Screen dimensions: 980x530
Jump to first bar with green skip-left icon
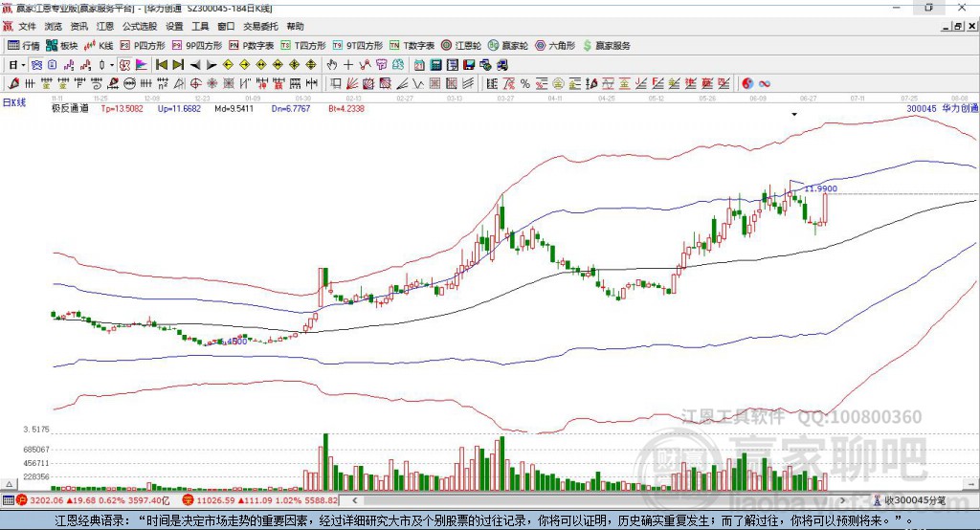161,65
